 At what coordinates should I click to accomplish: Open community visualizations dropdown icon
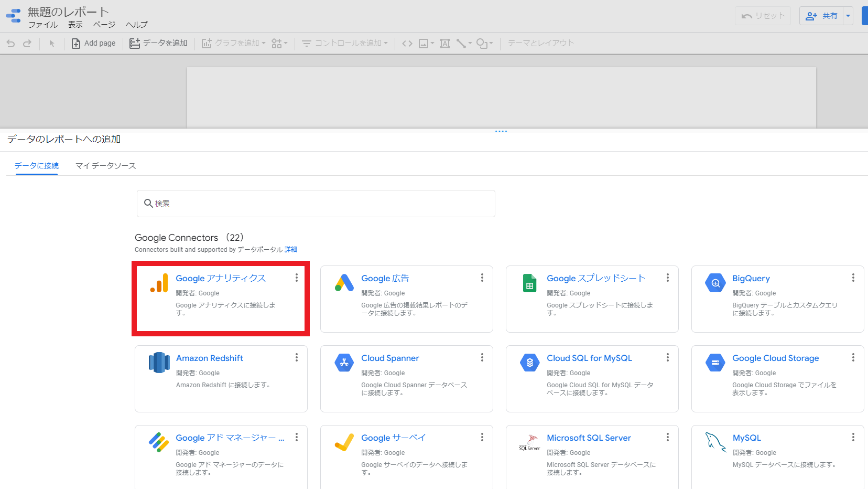pos(279,43)
